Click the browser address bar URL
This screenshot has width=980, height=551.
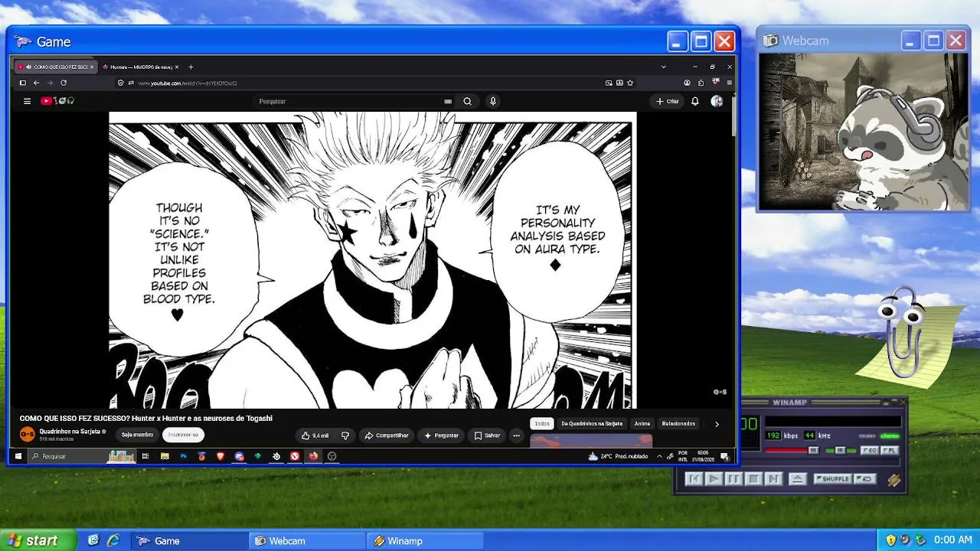point(188,83)
